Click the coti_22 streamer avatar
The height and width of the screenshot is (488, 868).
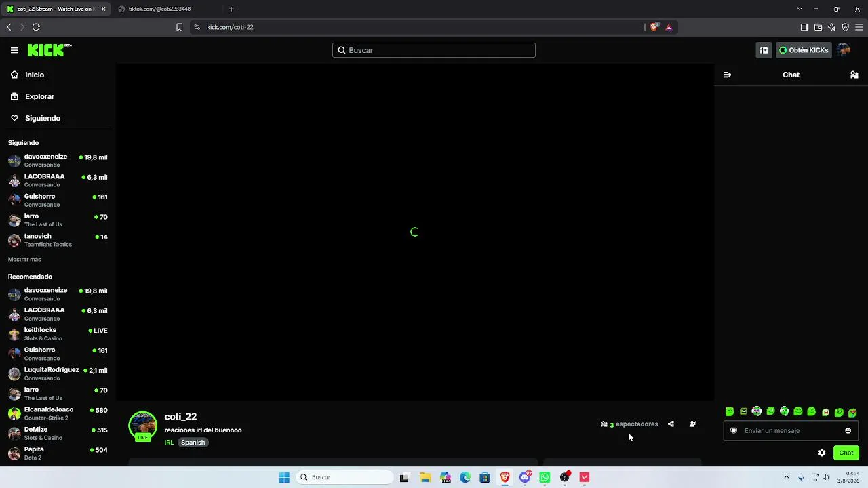coord(142,426)
